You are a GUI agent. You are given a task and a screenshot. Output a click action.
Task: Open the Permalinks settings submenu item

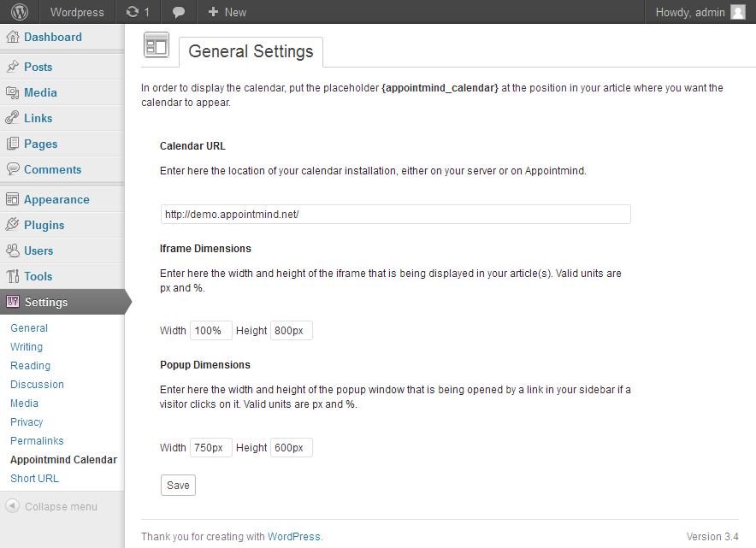point(37,440)
